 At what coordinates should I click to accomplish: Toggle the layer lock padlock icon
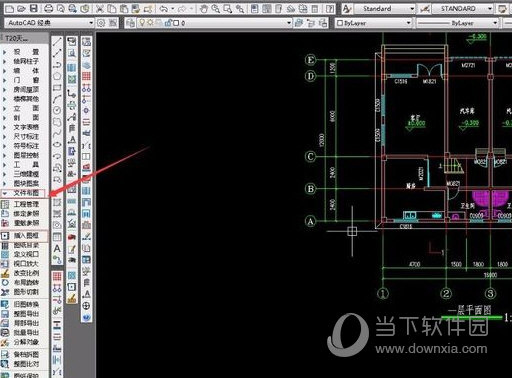click(168, 23)
